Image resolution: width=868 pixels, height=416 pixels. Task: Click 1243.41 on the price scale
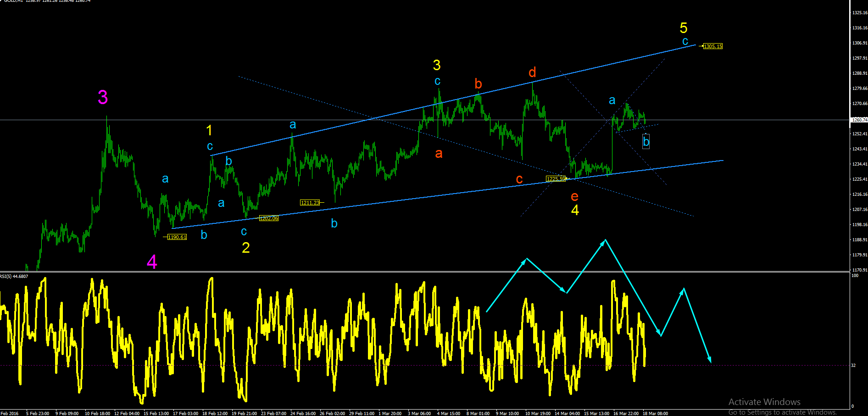(860, 149)
